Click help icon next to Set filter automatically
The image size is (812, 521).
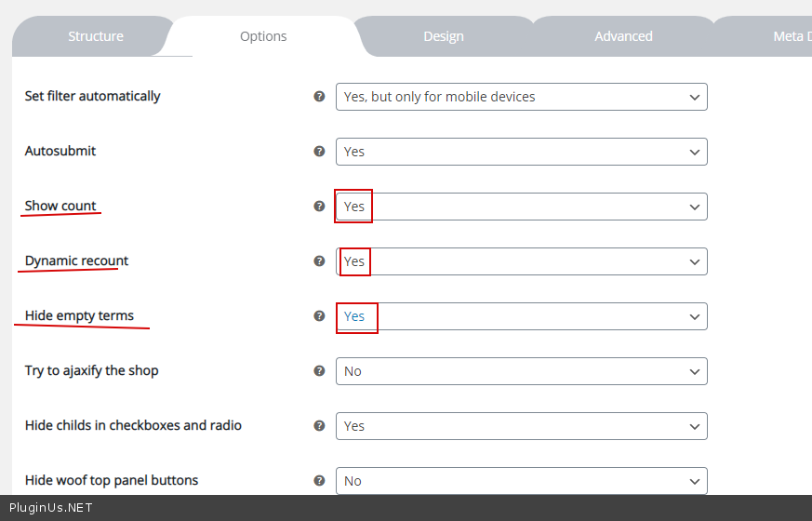319,96
